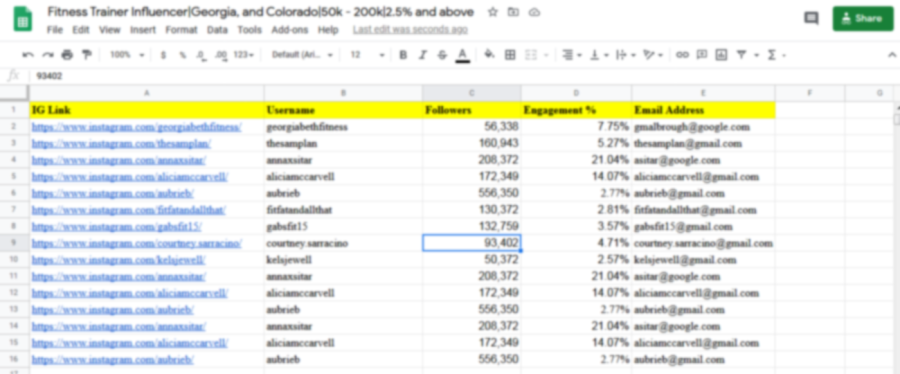Decrease decimal places

click(x=201, y=55)
